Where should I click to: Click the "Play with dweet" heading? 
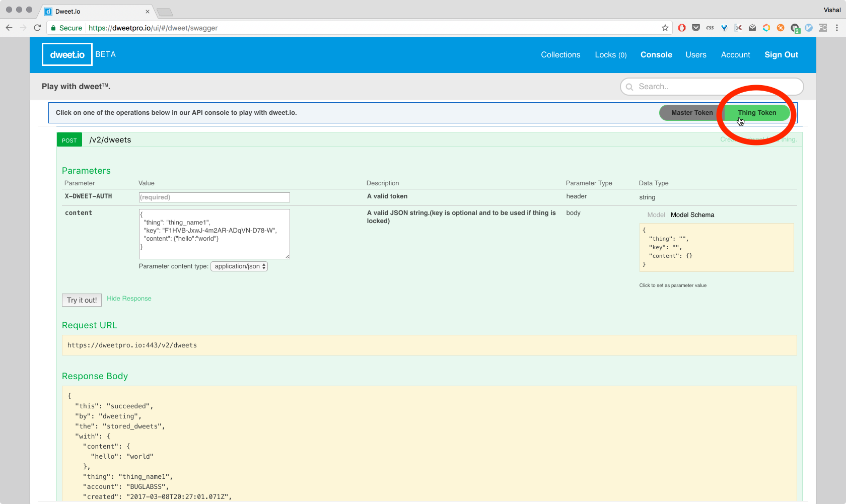pos(76,87)
